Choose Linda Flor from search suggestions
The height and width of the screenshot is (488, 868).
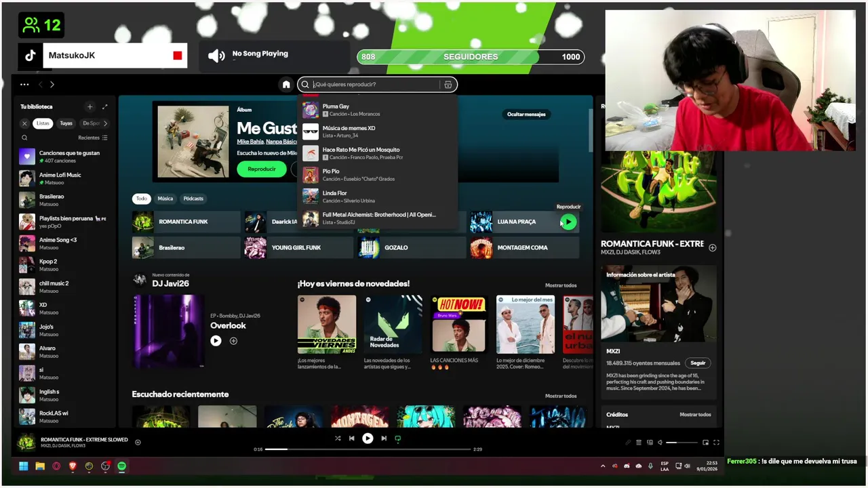pos(378,197)
